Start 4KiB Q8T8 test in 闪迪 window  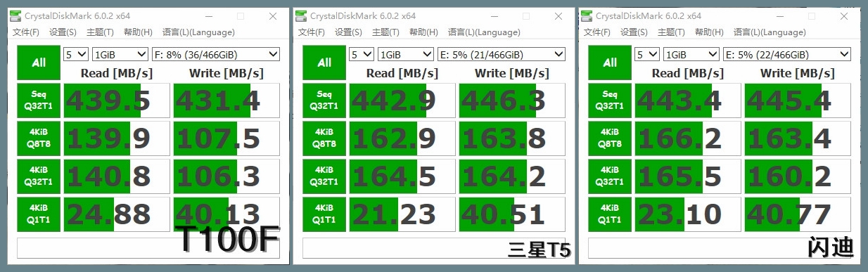click(x=610, y=138)
